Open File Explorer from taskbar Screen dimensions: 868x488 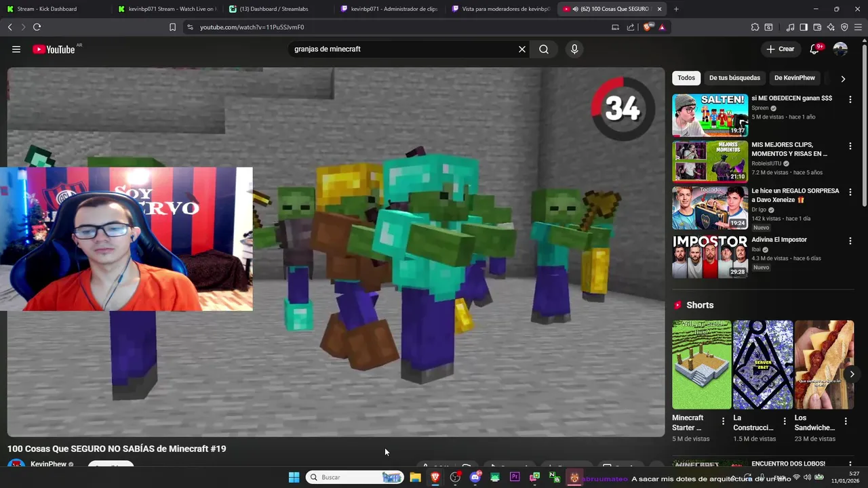415,477
